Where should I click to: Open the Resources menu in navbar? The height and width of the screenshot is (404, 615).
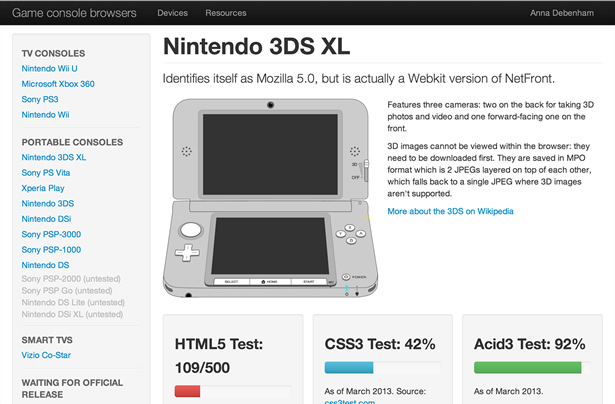click(x=225, y=13)
